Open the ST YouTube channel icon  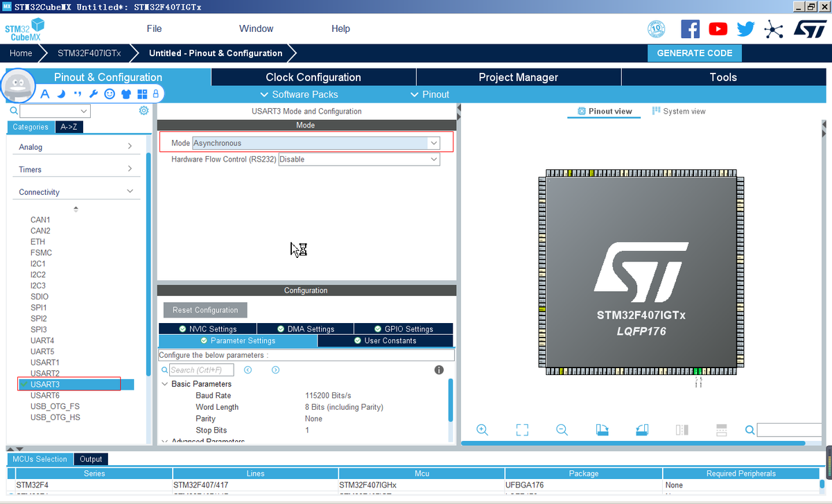(x=718, y=29)
